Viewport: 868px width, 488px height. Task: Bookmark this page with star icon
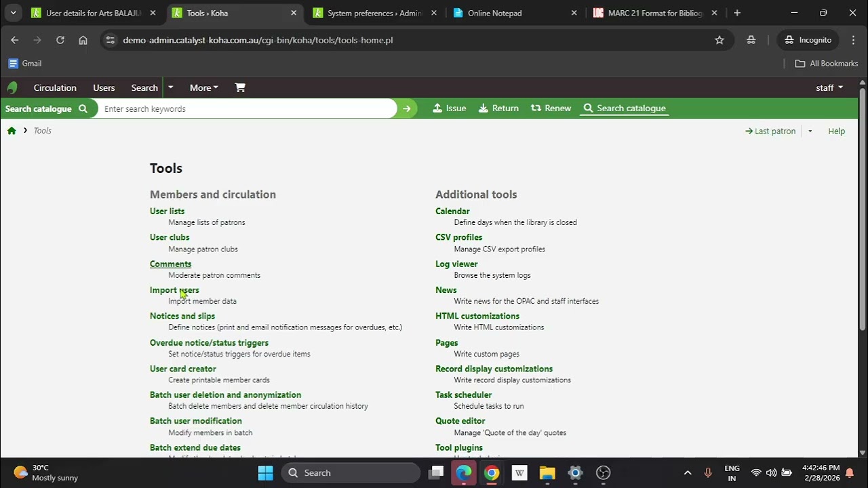tap(719, 40)
